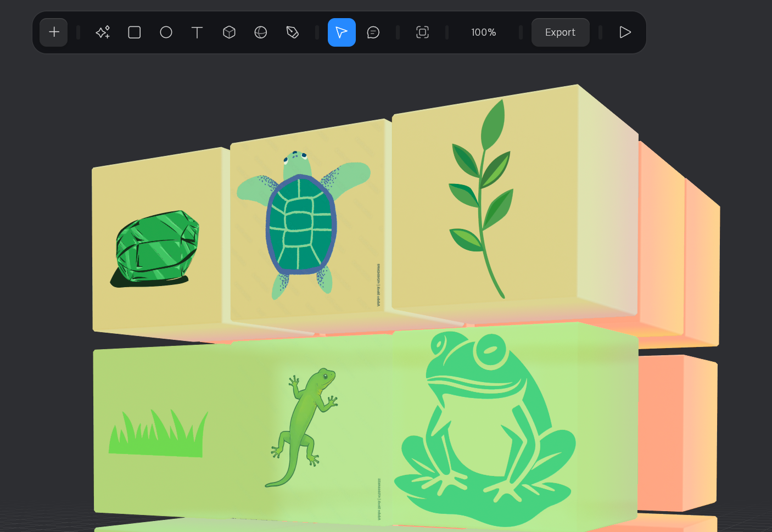
Task: Select the Rectangle shape tool
Action: click(134, 32)
